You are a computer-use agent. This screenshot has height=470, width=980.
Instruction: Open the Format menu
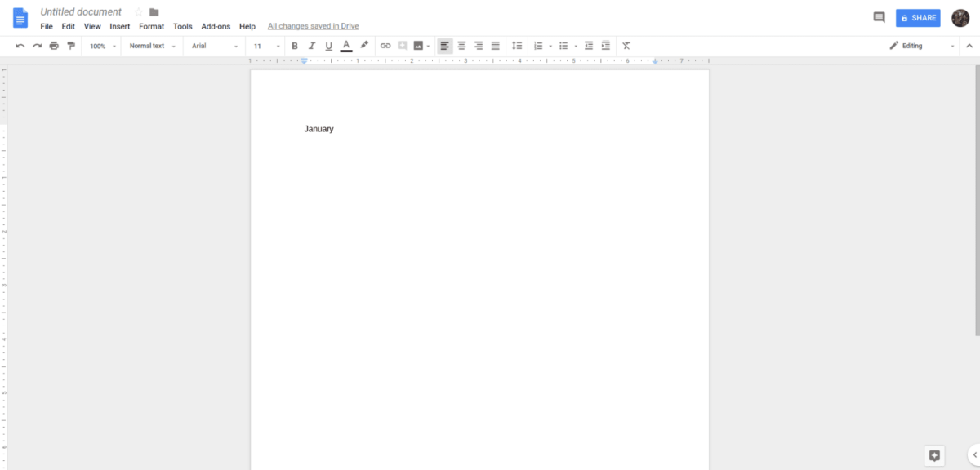(151, 26)
